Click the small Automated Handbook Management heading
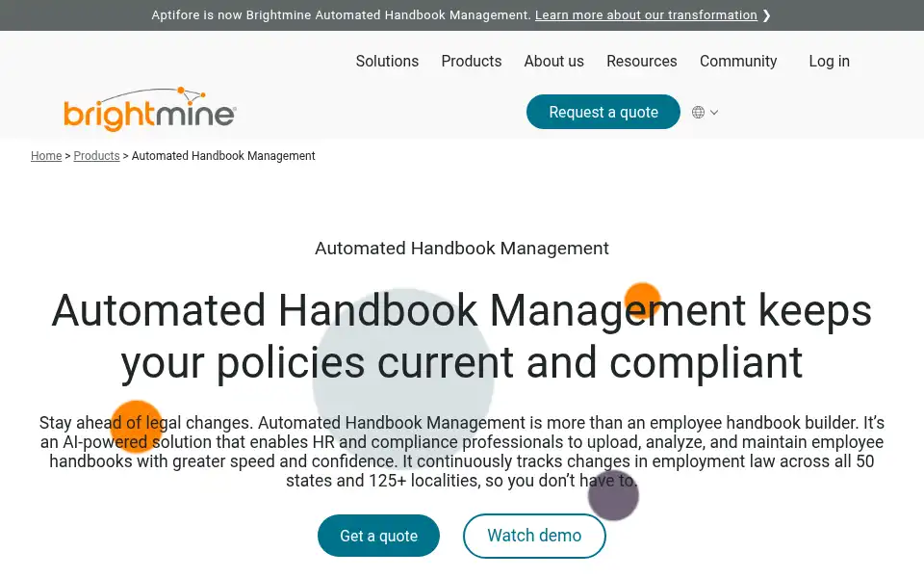924x578 pixels. coord(462,249)
